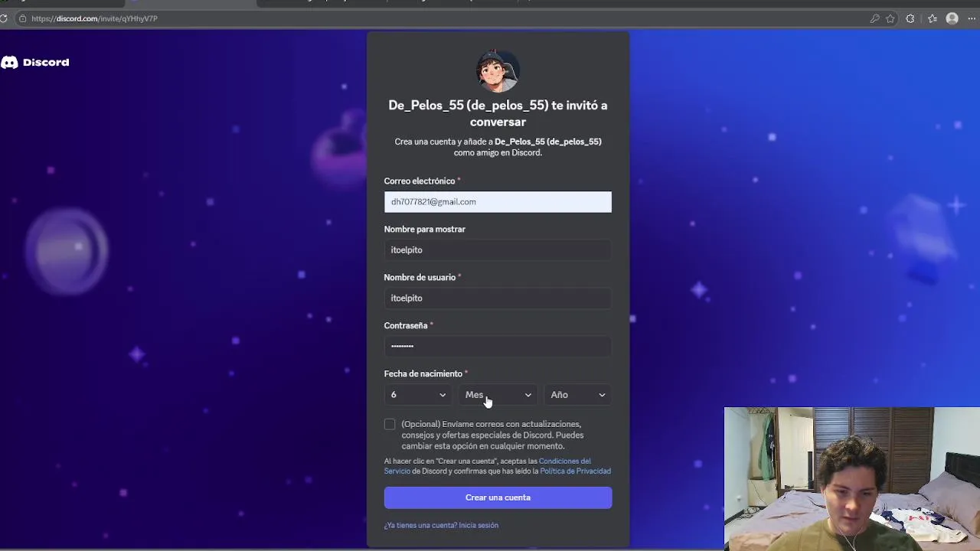Image resolution: width=980 pixels, height=551 pixels.
Task: Open the favorites list icon
Action: 933,18
